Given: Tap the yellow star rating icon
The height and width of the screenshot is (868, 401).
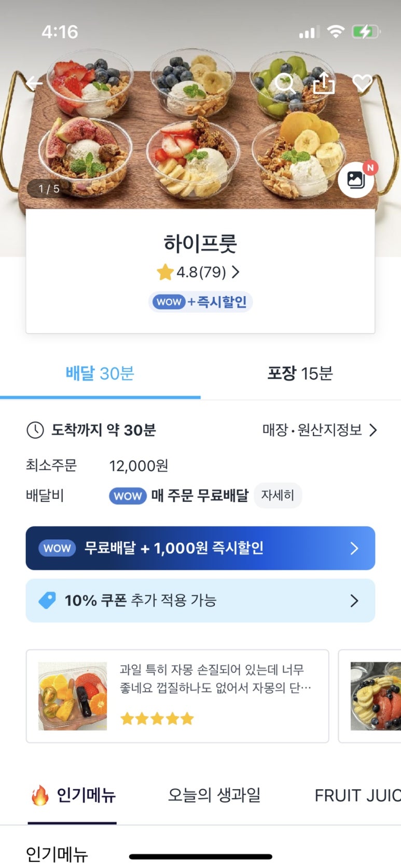Looking at the screenshot, I should 165,272.
